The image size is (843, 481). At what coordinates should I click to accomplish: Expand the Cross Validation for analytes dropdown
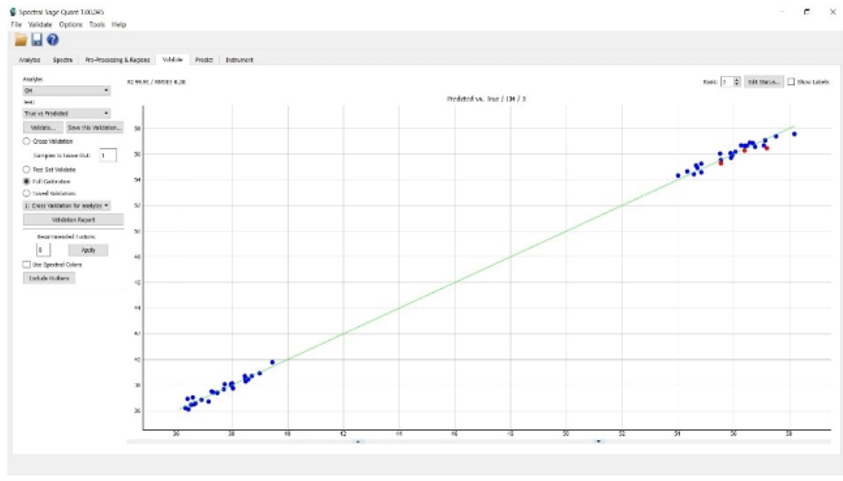click(66, 205)
